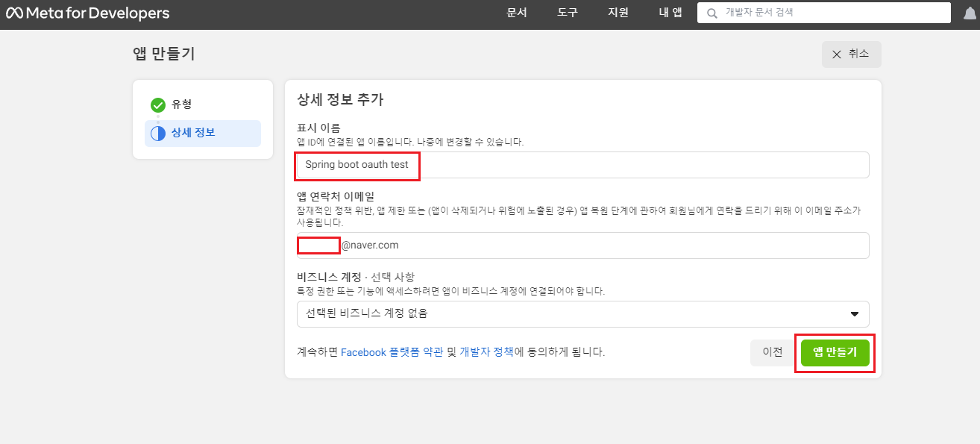
Task: Open the Facebook 플랫폼 약관 link
Action: click(x=392, y=352)
